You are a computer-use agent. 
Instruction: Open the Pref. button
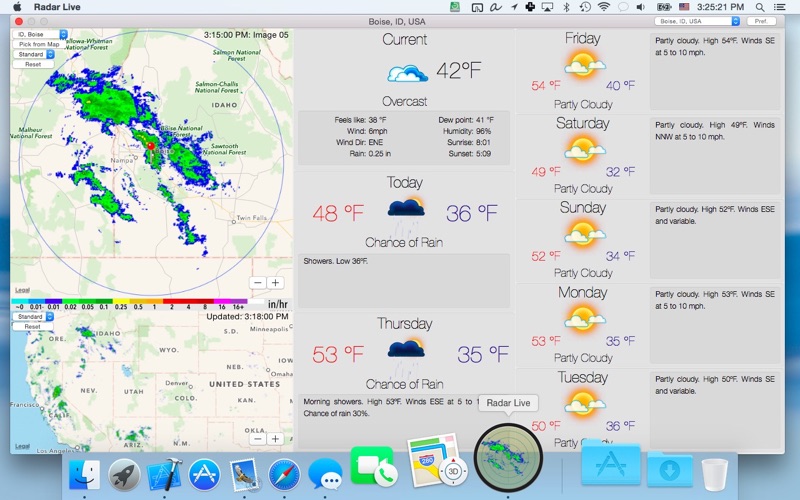(x=761, y=21)
